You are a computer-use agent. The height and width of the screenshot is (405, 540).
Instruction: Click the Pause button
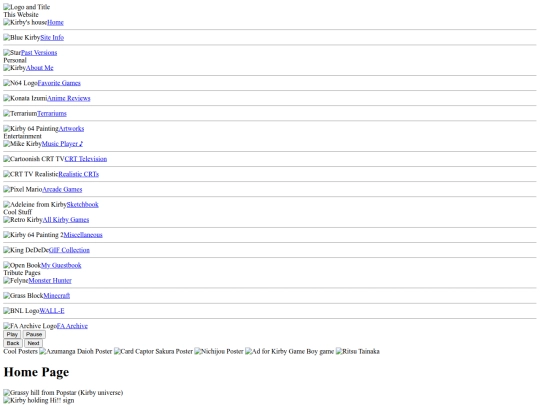point(34,334)
